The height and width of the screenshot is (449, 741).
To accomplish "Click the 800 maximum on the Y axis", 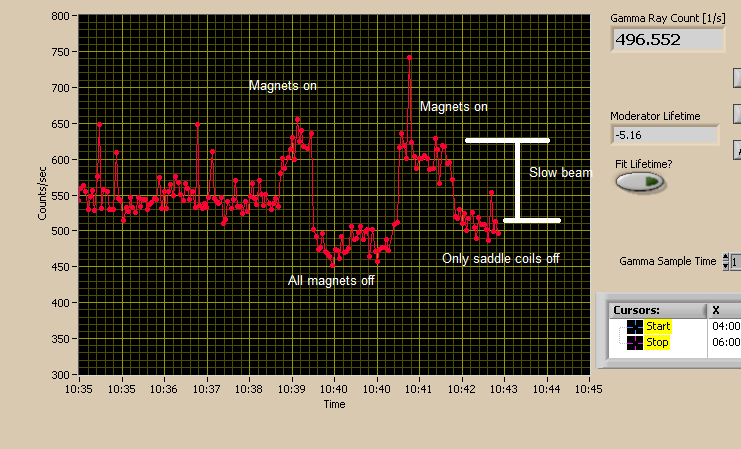I will [60, 16].
